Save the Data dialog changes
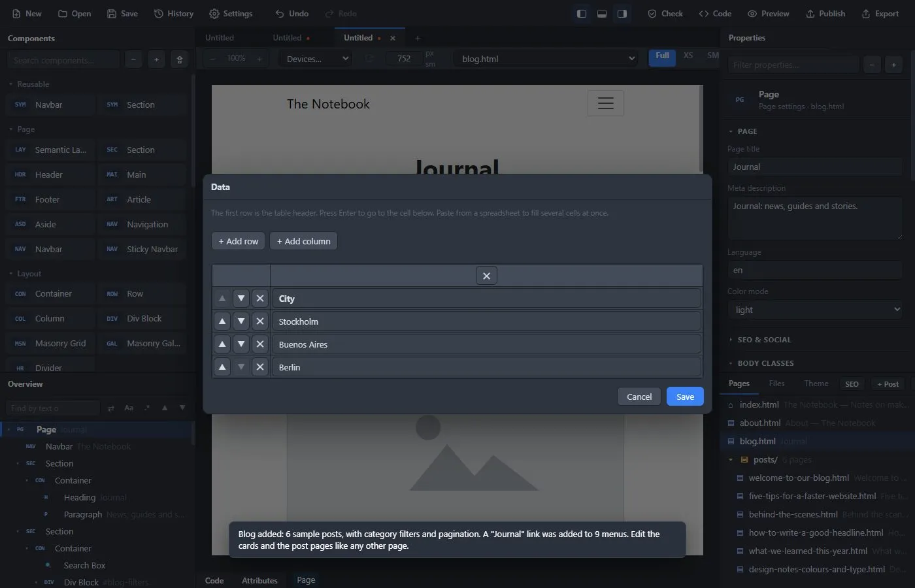Image resolution: width=915 pixels, height=588 pixels. tap(685, 397)
